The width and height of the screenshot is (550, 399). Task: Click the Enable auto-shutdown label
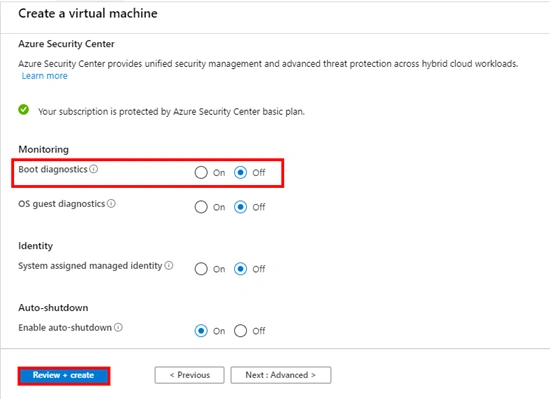(65, 328)
